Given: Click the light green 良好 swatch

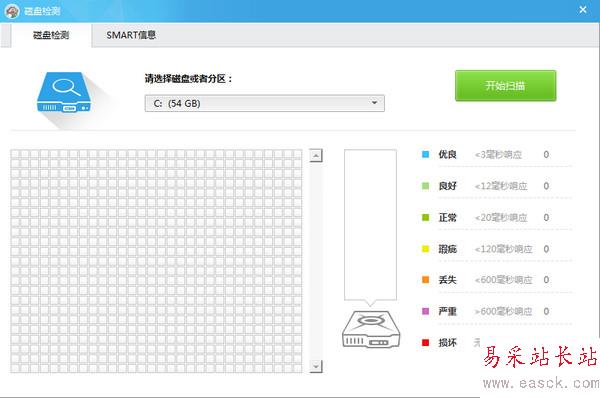Looking at the screenshot, I should click(x=425, y=186).
